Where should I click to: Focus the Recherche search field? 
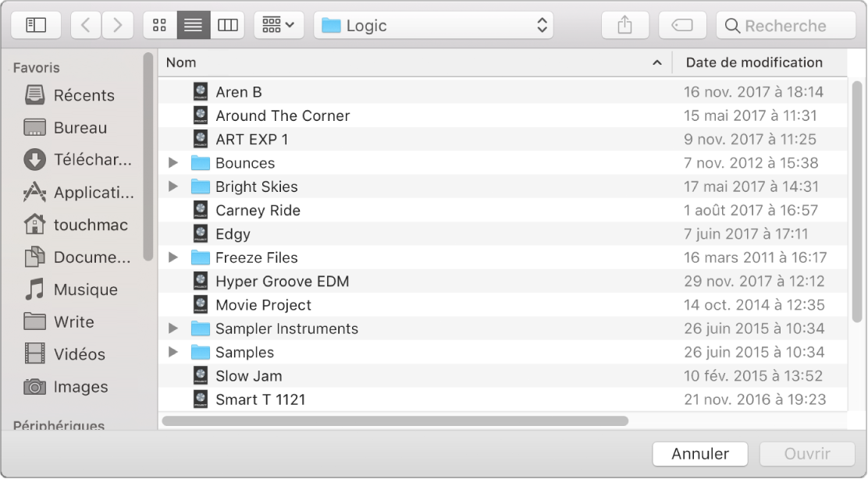pyautogui.click(x=786, y=26)
